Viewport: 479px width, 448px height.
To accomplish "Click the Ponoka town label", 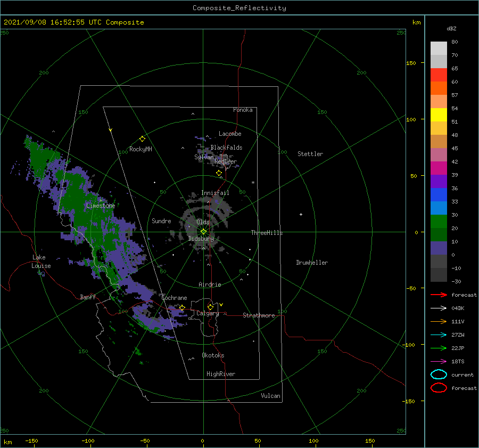I will (243, 110).
